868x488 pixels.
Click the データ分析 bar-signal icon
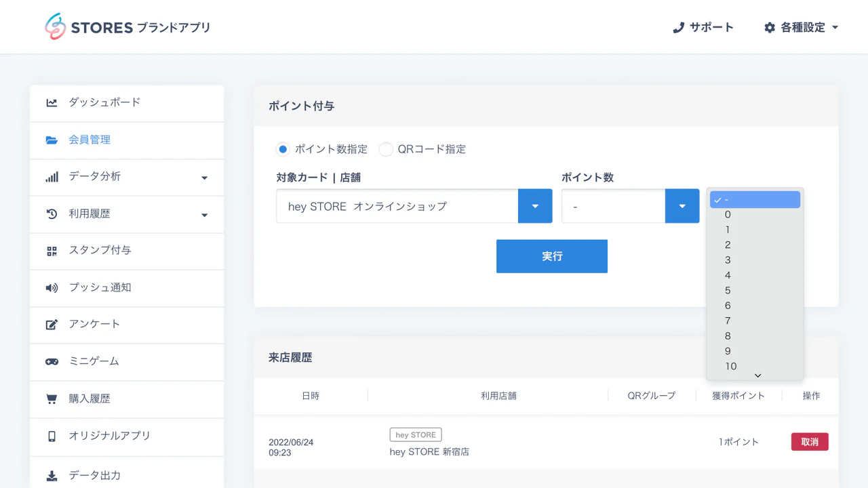coord(52,177)
